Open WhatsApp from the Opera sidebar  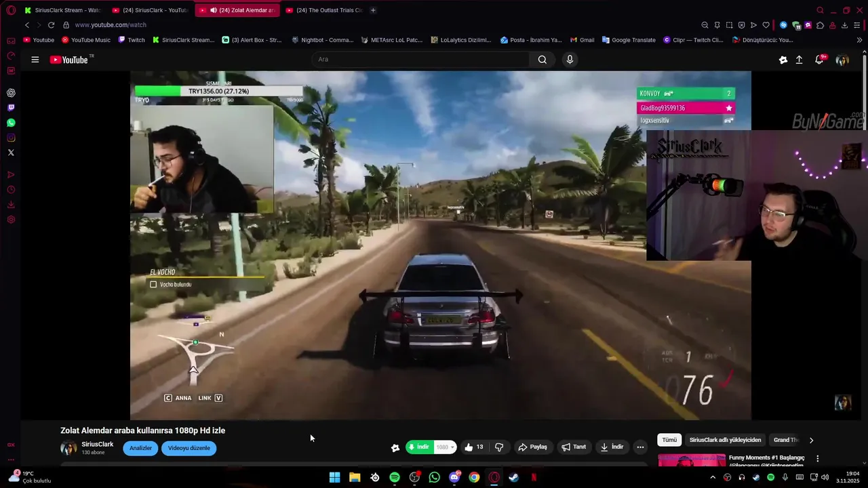[x=11, y=123]
